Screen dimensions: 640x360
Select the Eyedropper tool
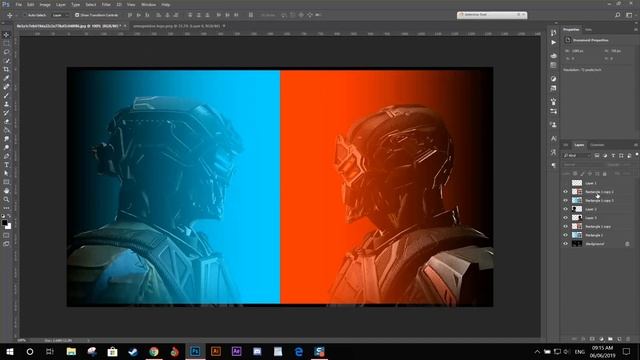point(6,78)
